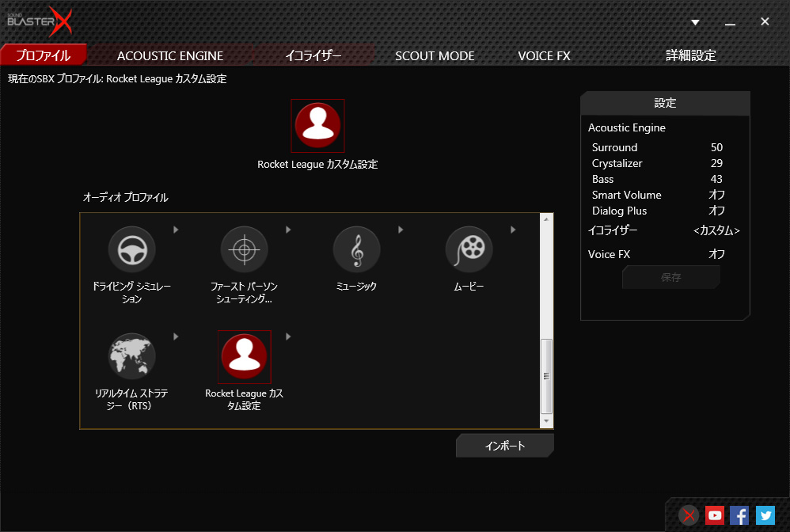The height and width of the screenshot is (532, 790).
Task: Open the 詳細設定 tab
Action: click(x=691, y=55)
